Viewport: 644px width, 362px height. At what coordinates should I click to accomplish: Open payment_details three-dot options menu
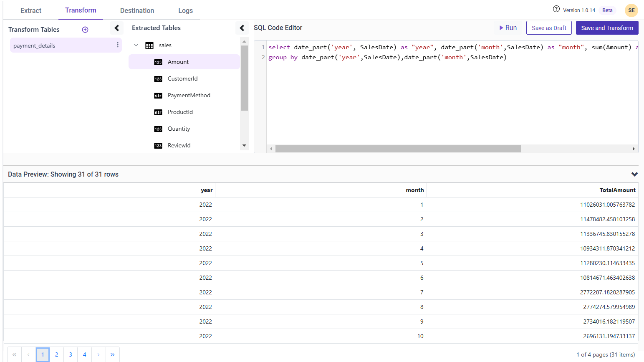(x=118, y=45)
